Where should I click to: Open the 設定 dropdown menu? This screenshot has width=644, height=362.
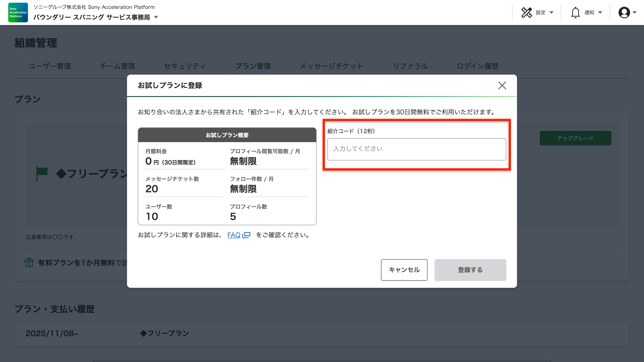tap(541, 13)
